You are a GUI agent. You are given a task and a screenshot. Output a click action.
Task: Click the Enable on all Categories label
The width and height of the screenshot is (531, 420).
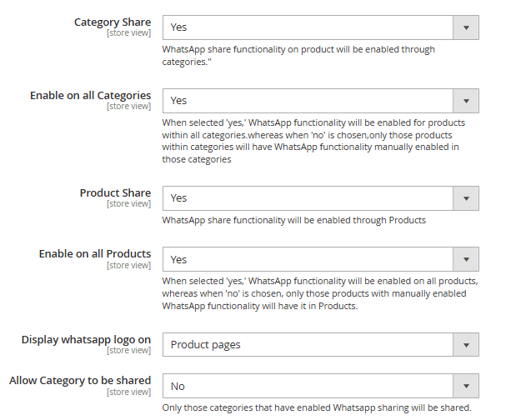coord(90,96)
